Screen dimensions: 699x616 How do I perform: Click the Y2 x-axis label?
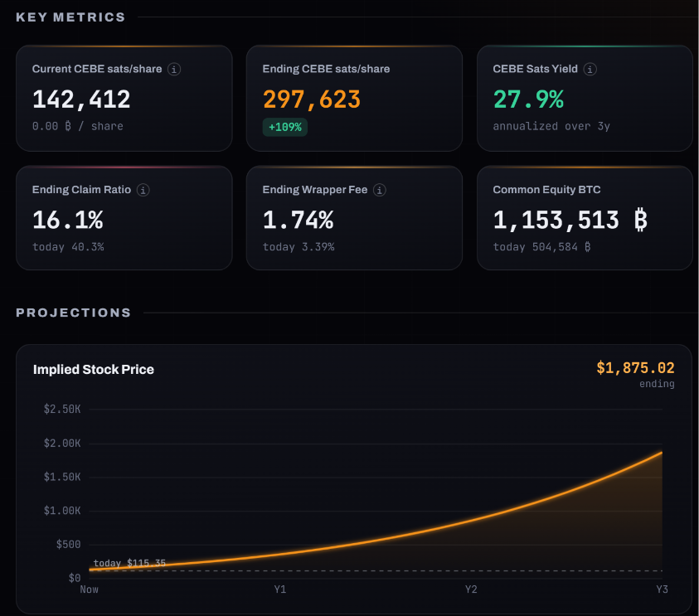click(x=471, y=589)
